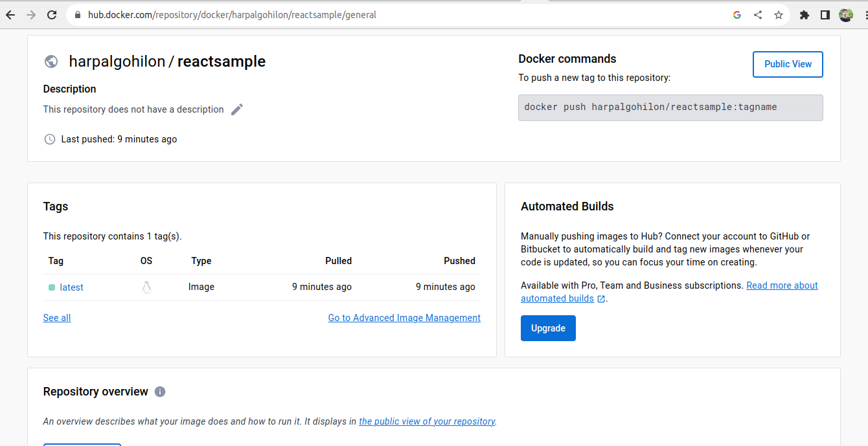Share this page via share icon
The width and height of the screenshot is (868, 446).
pyautogui.click(x=758, y=15)
